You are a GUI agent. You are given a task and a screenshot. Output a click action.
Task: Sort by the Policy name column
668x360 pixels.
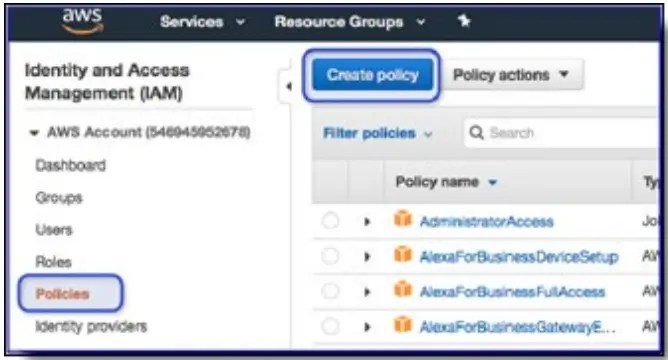coord(446,182)
